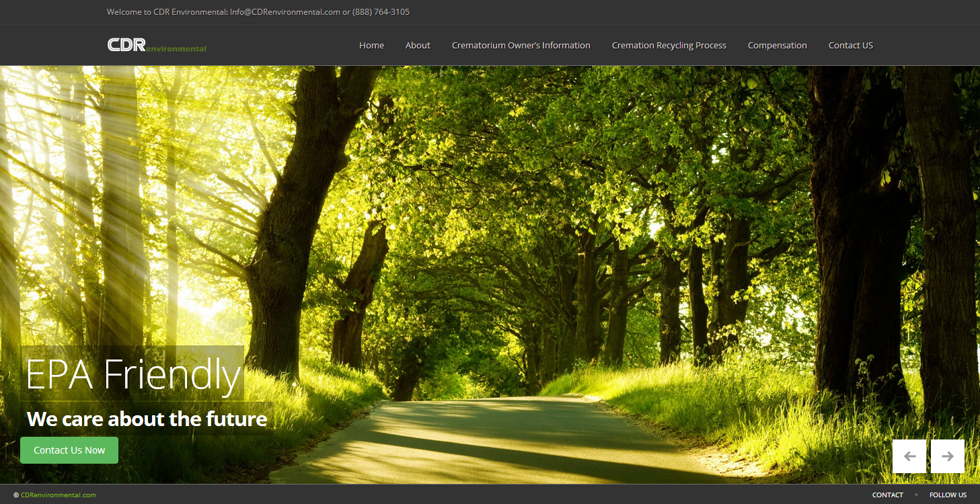
Task: Click the Info@CDRenvironmental.com email address
Action: 285,12
